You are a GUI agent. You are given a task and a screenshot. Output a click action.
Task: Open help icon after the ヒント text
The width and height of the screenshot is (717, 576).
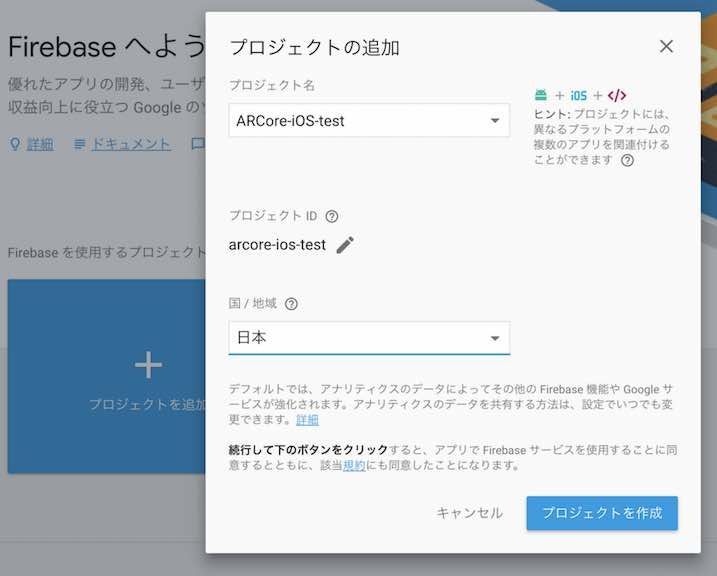627,160
